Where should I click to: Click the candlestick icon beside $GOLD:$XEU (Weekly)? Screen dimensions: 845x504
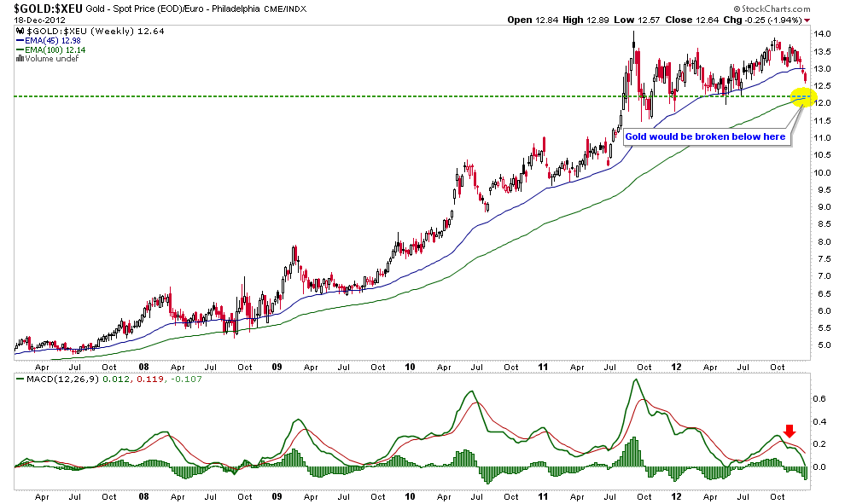click(x=20, y=32)
